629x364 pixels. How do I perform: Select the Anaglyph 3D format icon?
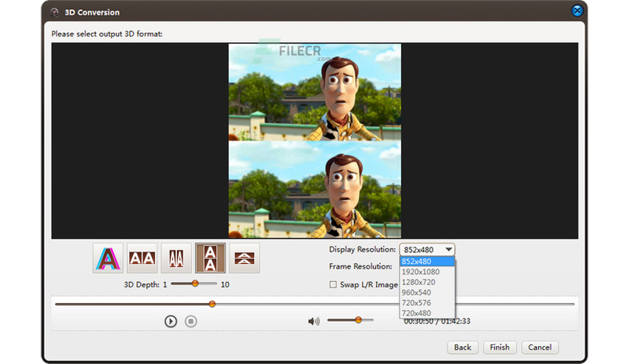pyautogui.click(x=108, y=258)
